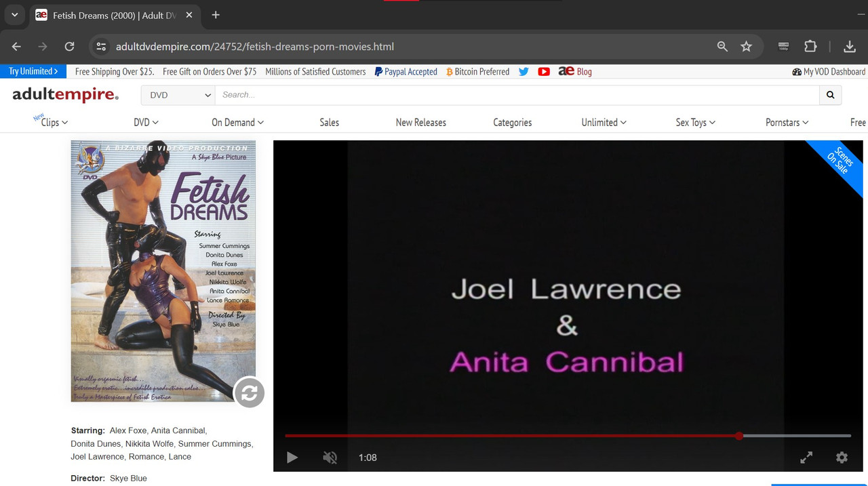Click the zoom magnifier in the address bar
The image size is (868, 486).
pyautogui.click(x=722, y=47)
